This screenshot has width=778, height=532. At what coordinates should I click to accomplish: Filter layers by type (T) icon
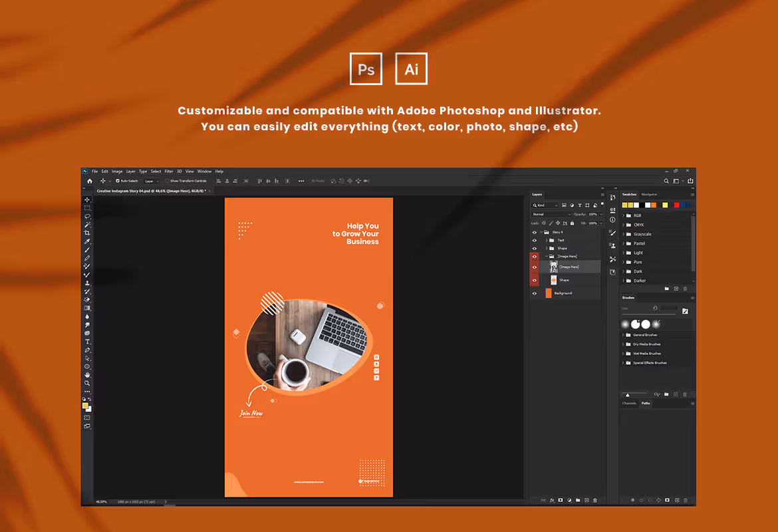point(580,205)
